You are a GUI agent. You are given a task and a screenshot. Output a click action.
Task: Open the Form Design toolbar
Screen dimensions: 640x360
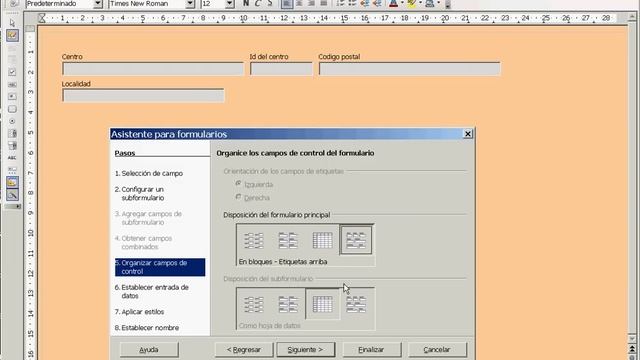coord(12,182)
